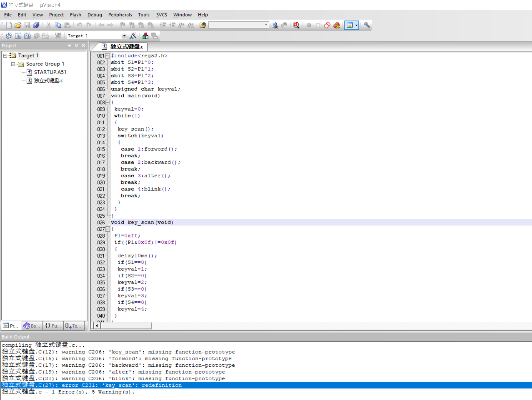Open the Debug menu
This screenshot has height=400, width=532.
[x=94, y=15]
